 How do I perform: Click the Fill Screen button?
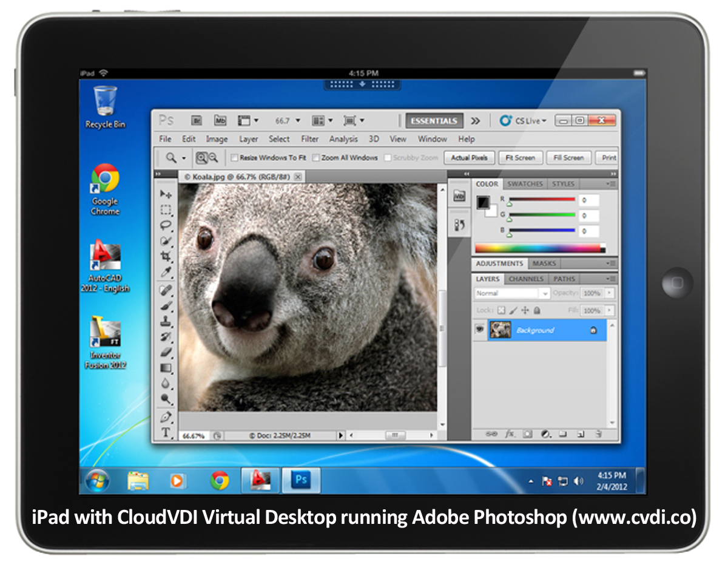tap(568, 158)
